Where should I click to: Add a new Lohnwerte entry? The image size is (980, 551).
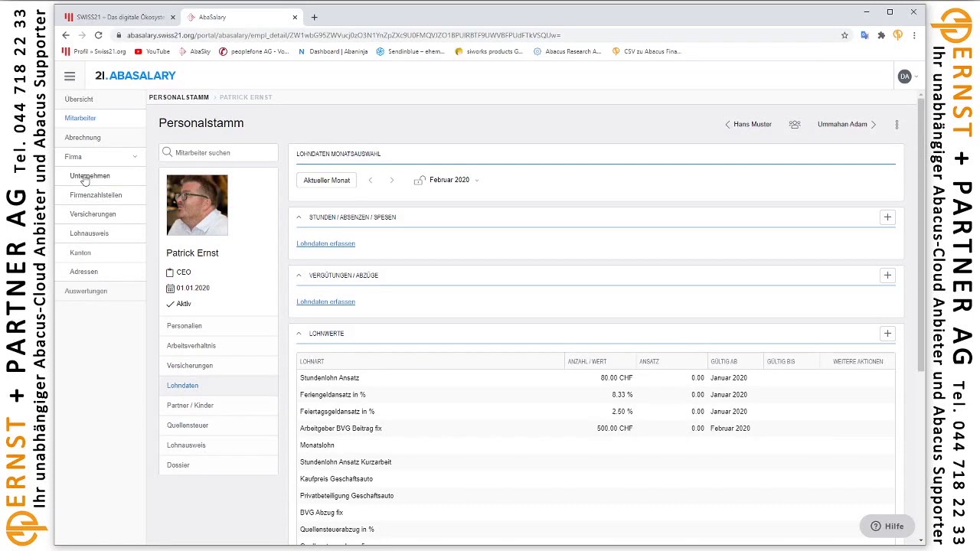pos(887,334)
